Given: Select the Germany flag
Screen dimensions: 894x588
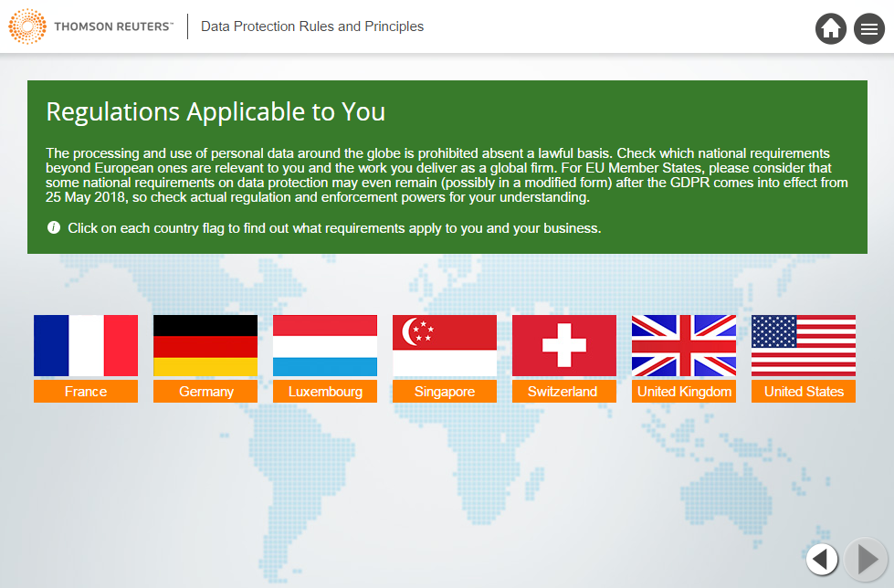Looking at the screenshot, I should click(205, 345).
